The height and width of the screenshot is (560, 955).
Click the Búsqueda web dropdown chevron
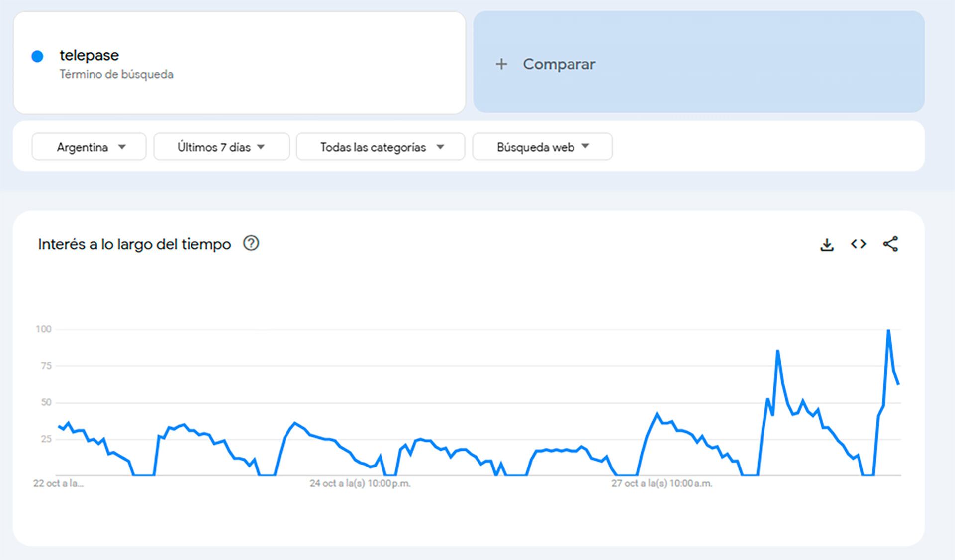pos(585,147)
